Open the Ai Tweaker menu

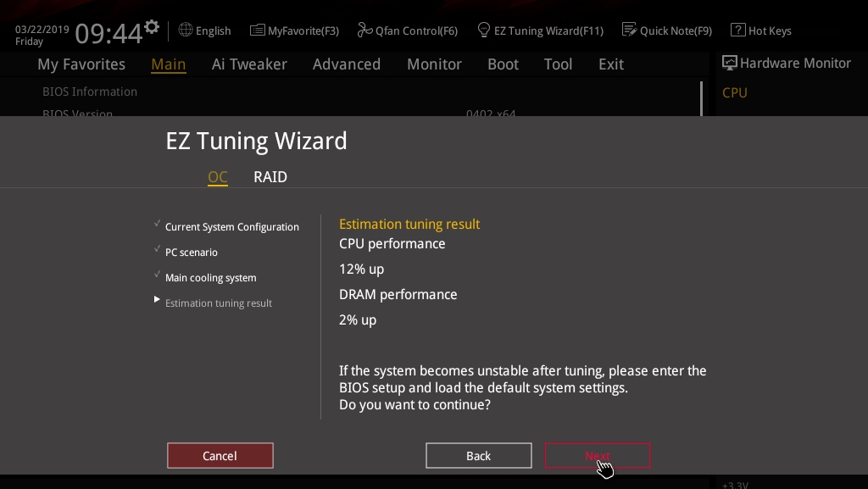[x=249, y=64]
